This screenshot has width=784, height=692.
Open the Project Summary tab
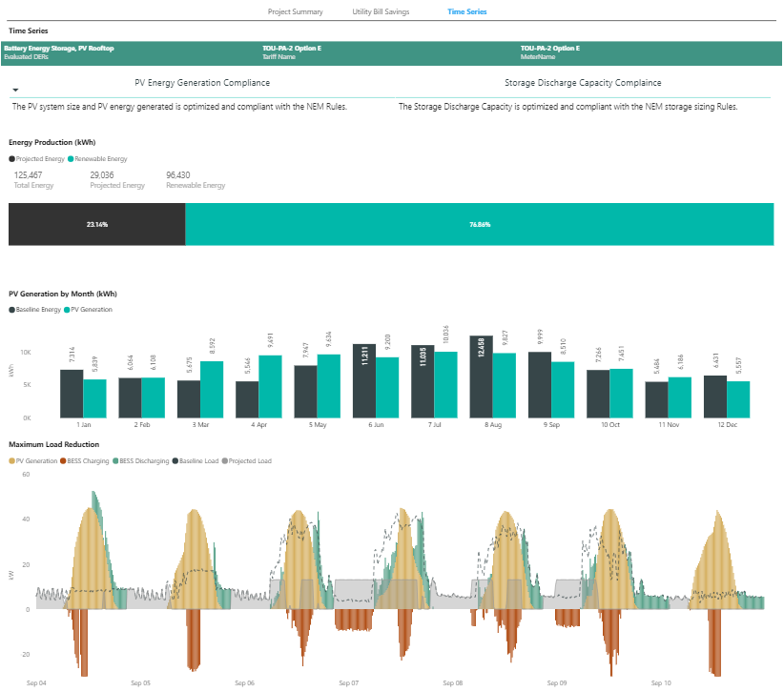[x=295, y=11]
